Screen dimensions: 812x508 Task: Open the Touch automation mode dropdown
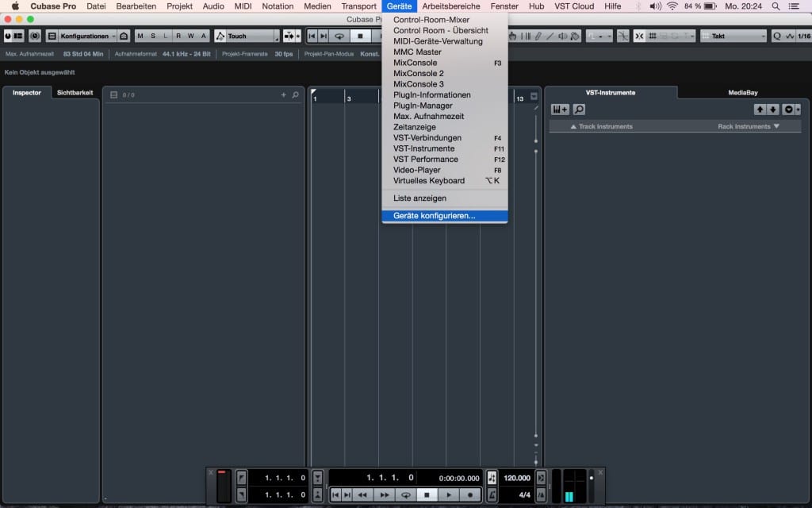[x=253, y=37]
